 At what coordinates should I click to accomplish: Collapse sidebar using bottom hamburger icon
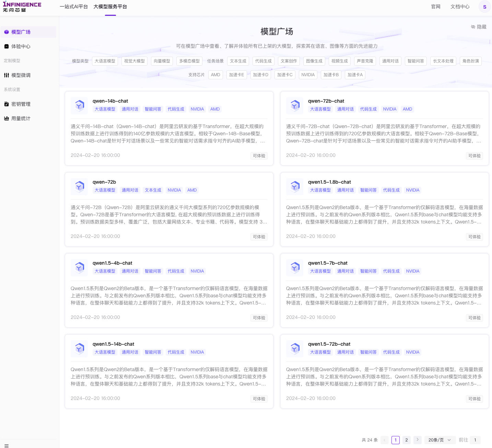pyautogui.click(x=7, y=446)
